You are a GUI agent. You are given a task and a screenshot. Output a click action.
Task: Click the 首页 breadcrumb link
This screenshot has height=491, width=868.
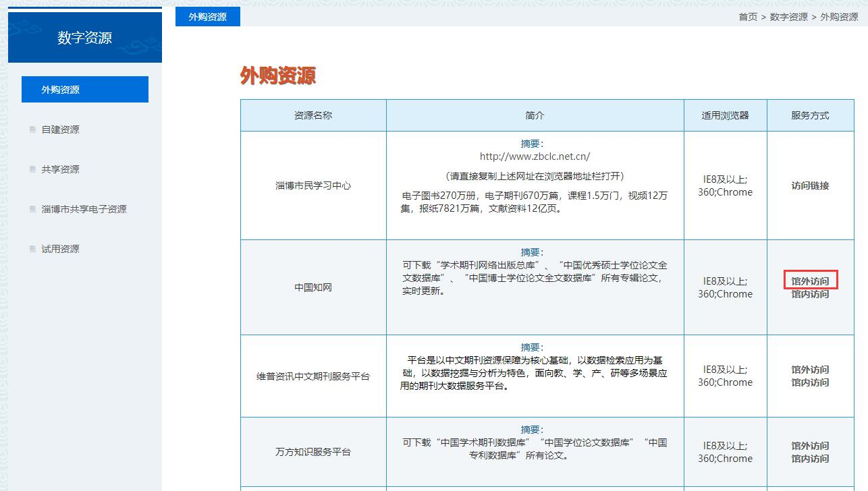coord(748,17)
